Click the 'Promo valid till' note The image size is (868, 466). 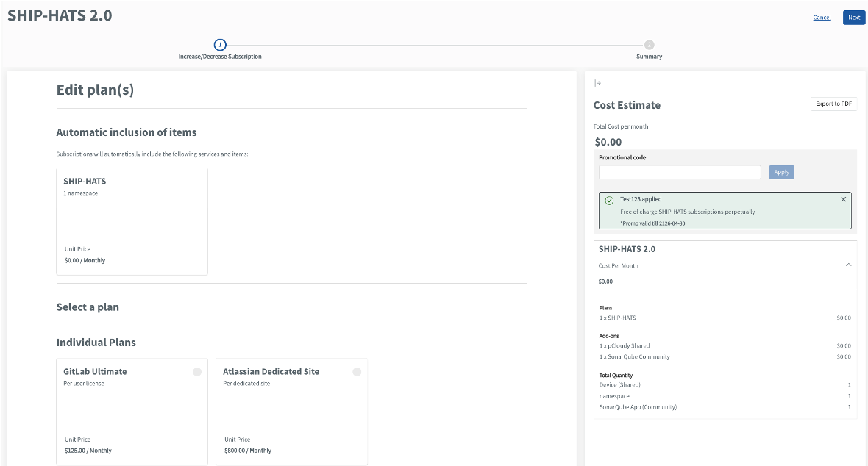[x=652, y=223]
